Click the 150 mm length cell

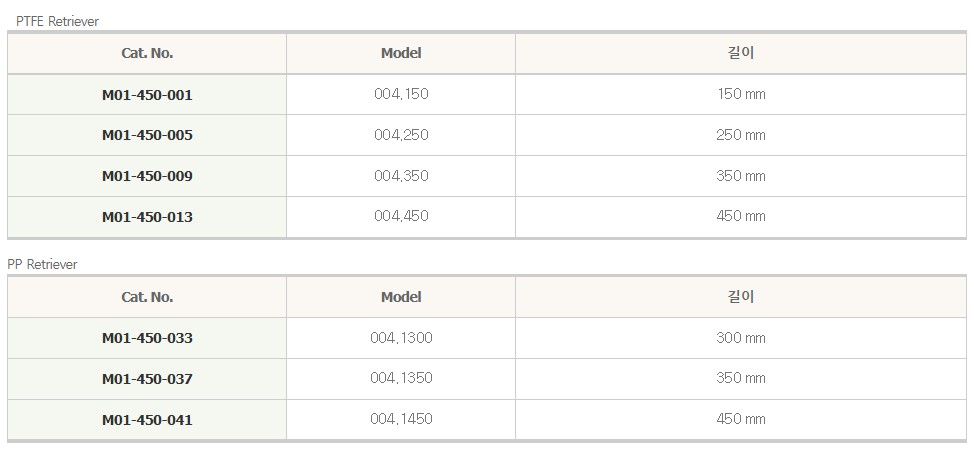740,94
